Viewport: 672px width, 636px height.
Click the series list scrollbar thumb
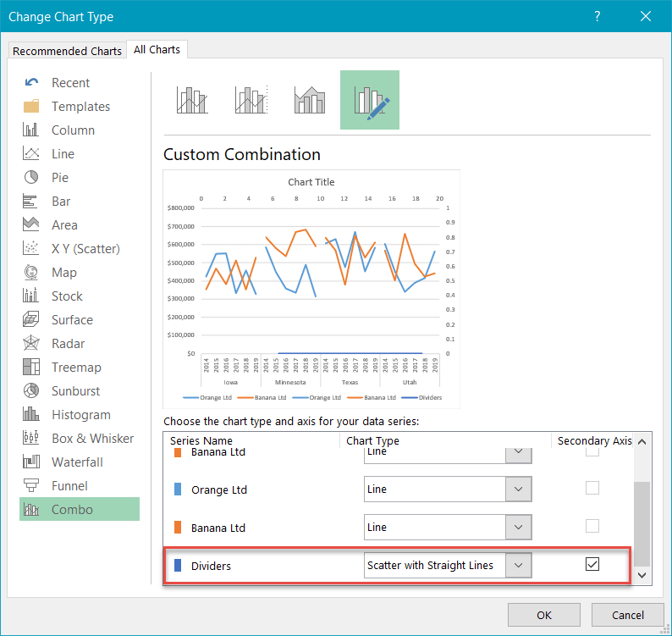[642, 523]
